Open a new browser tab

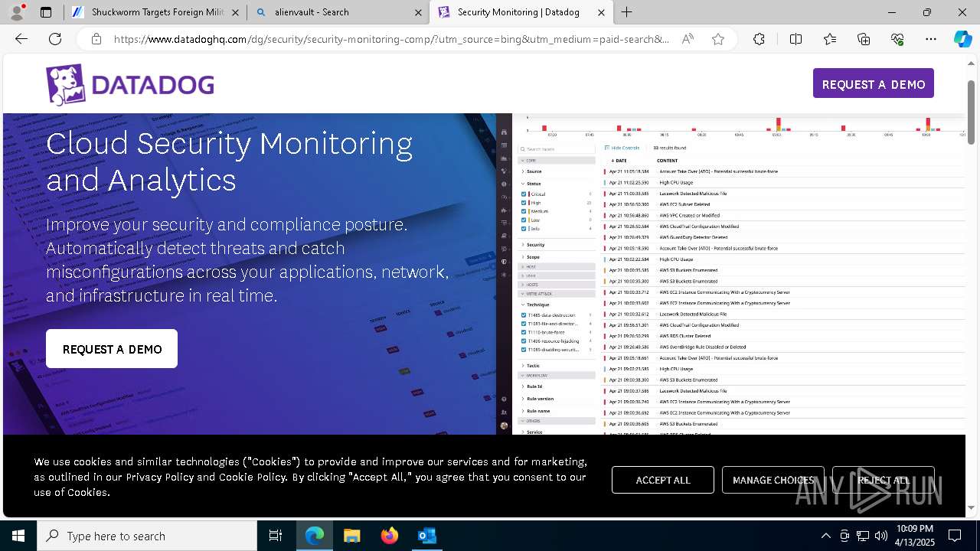[627, 12]
